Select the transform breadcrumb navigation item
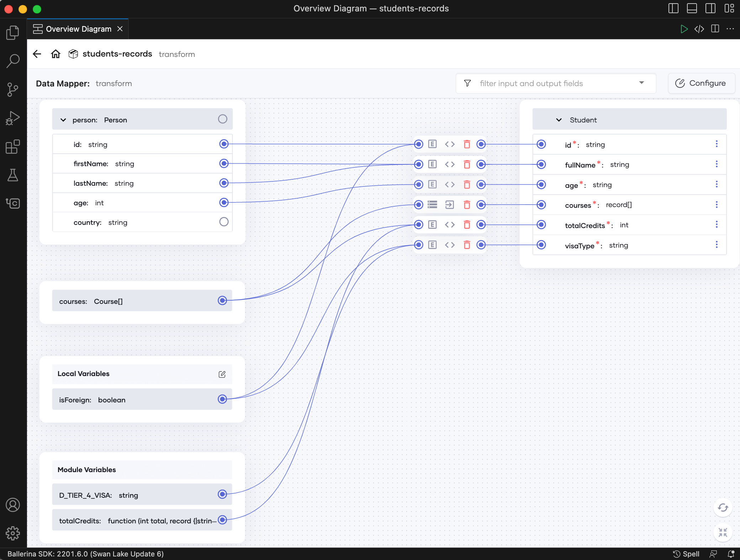 pyautogui.click(x=178, y=53)
